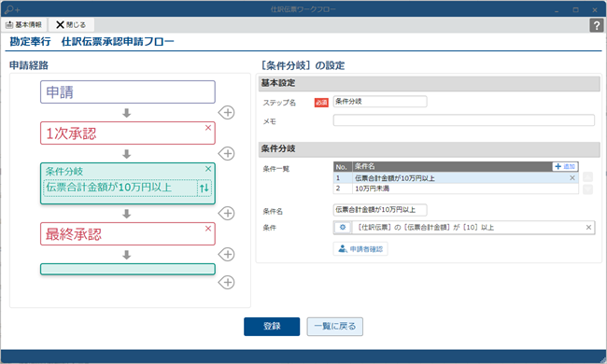The width and height of the screenshot is (607, 364).
Task: Open the 基本情報 toolbar button
Action: tap(23, 25)
